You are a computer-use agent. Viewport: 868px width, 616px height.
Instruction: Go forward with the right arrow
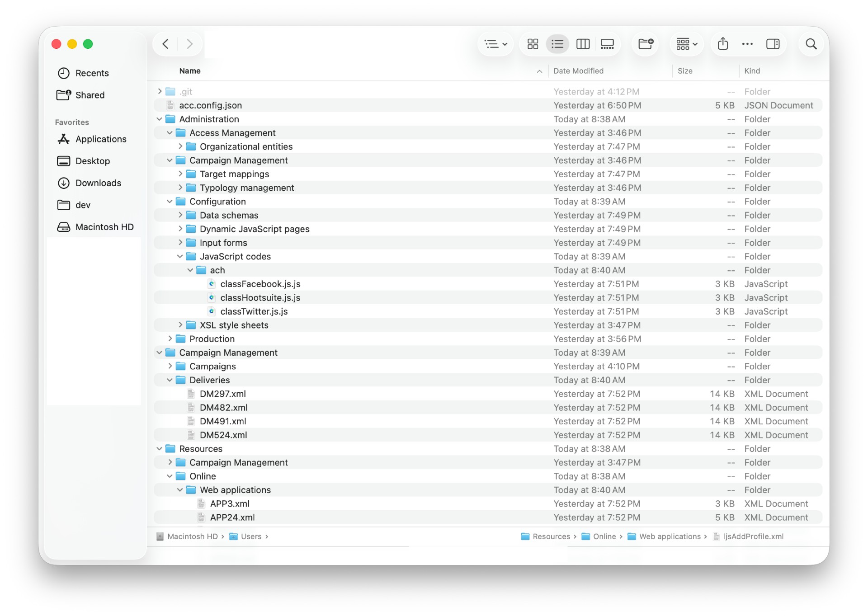coord(190,44)
